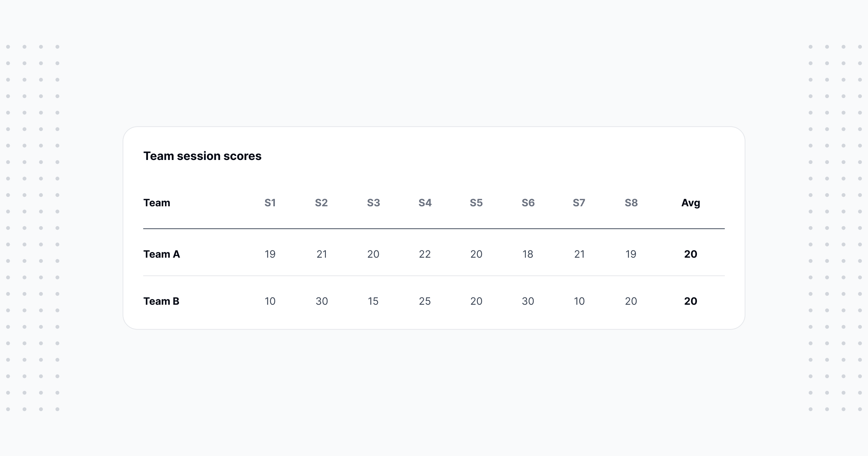Select Team B's S4 score of 25
Viewport: 868px width, 456px height.
[425, 301]
